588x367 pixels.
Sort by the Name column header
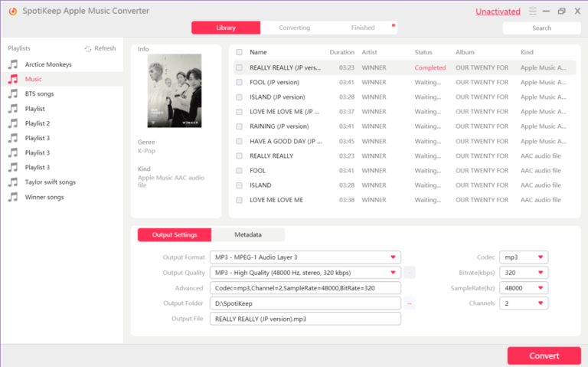click(x=258, y=52)
